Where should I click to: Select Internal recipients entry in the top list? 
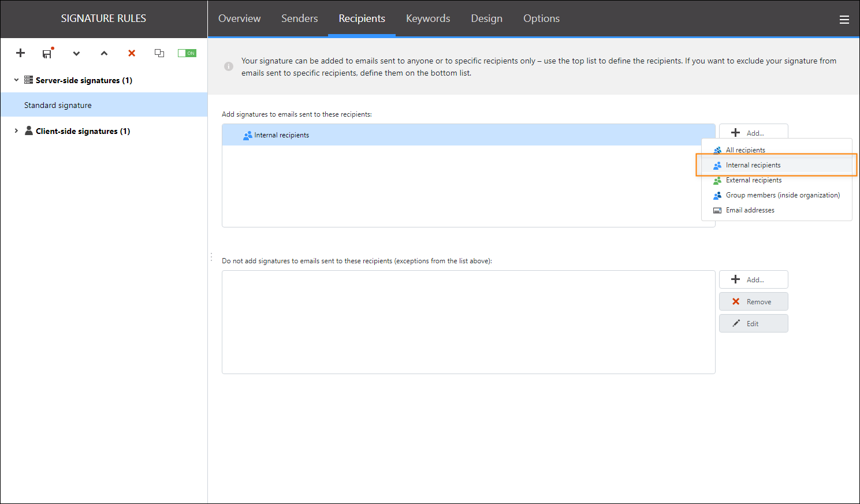[x=281, y=135]
